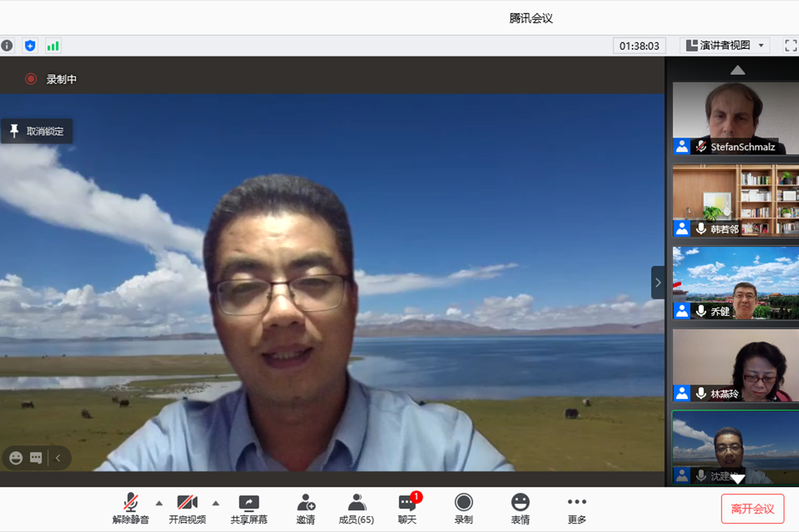Screen dimensions: 799x532
Task: Open meeting info icon
Action: 7,46
